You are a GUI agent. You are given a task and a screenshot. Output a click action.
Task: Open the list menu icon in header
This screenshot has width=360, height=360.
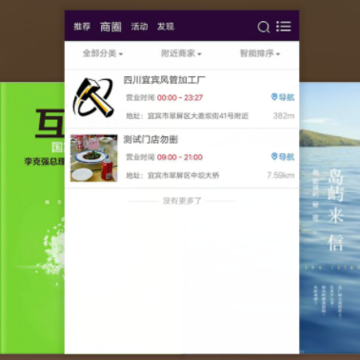click(x=284, y=27)
